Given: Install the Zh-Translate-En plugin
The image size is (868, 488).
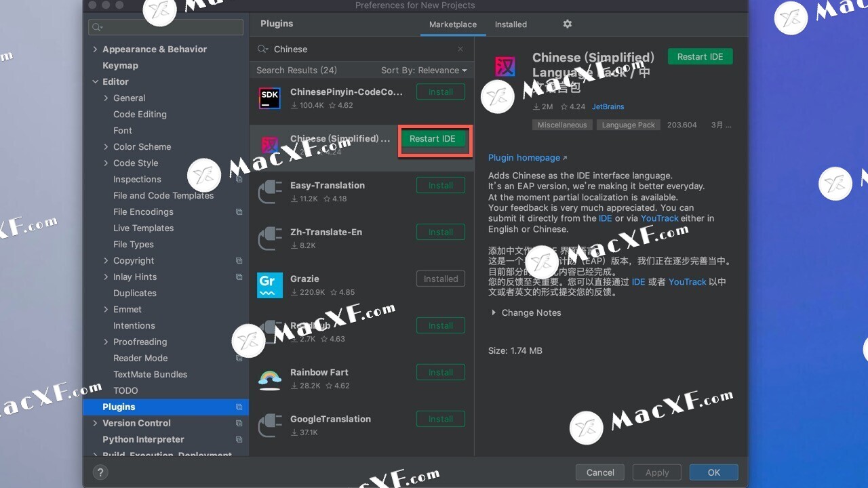Looking at the screenshot, I should point(441,232).
